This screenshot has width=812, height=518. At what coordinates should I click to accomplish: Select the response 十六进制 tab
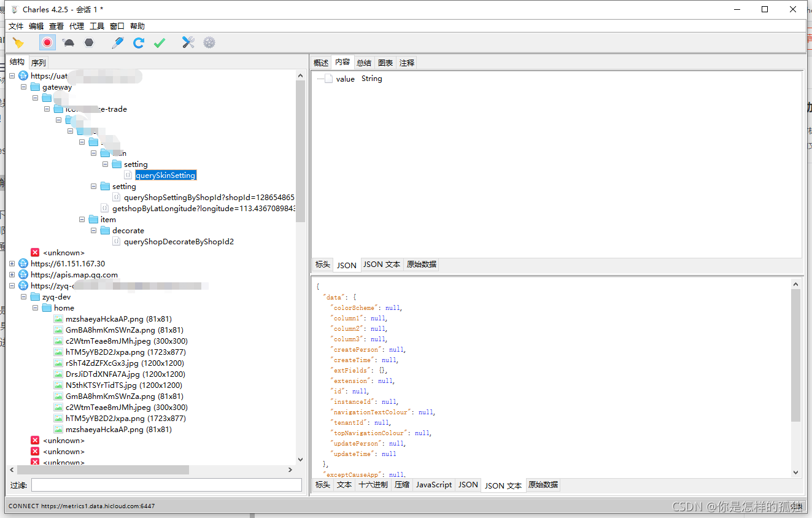(373, 485)
